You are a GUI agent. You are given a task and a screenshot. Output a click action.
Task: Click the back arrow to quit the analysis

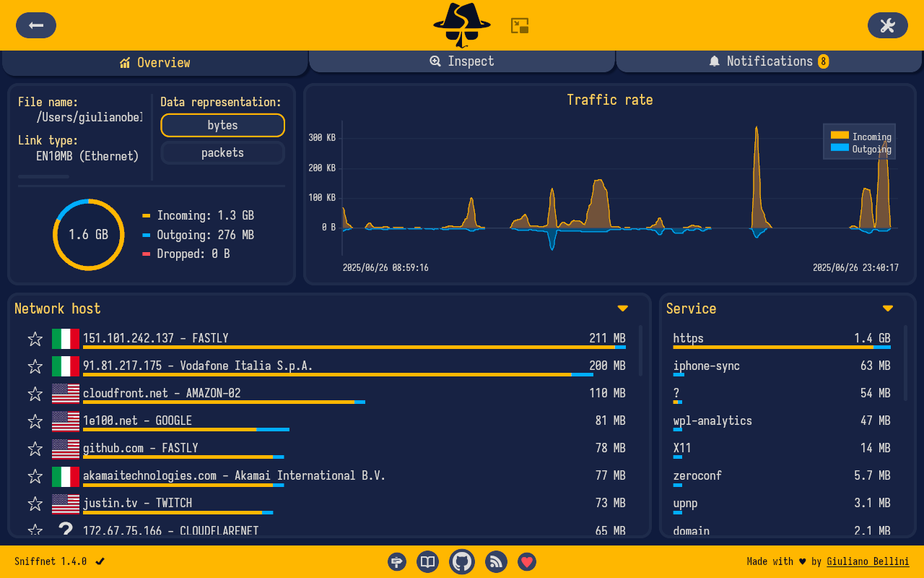point(35,25)
